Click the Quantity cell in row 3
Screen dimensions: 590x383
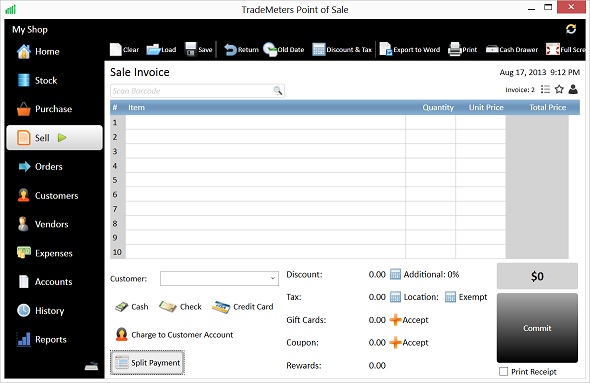pyautogui.click(x=430, y=151)
